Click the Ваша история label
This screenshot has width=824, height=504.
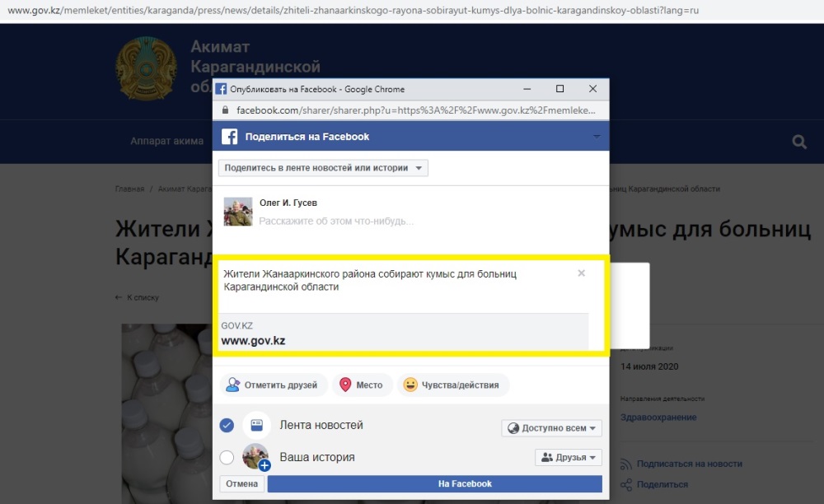coord(317,457)
